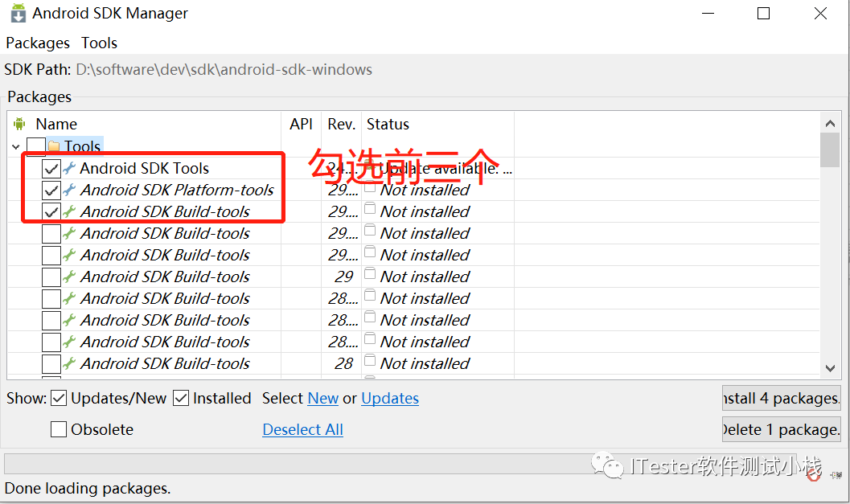850x504 pixels.
Task: Open the Tools menu
Action: point(99,43)
